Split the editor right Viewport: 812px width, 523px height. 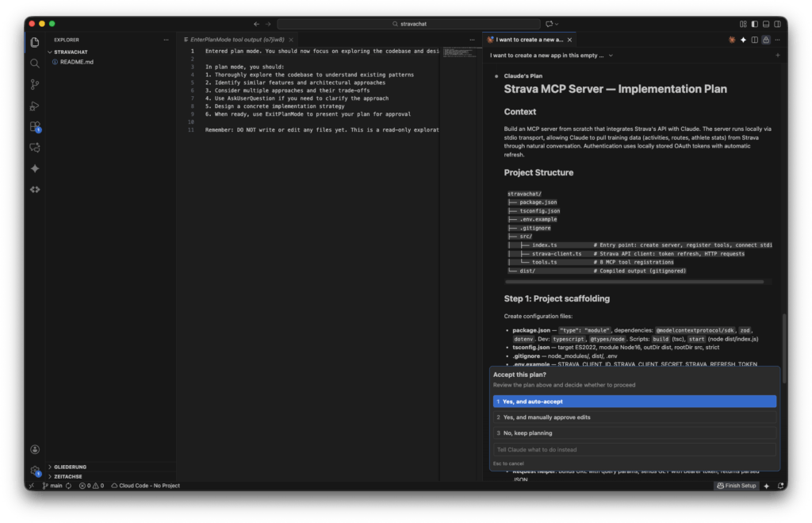tap(755, 40)
